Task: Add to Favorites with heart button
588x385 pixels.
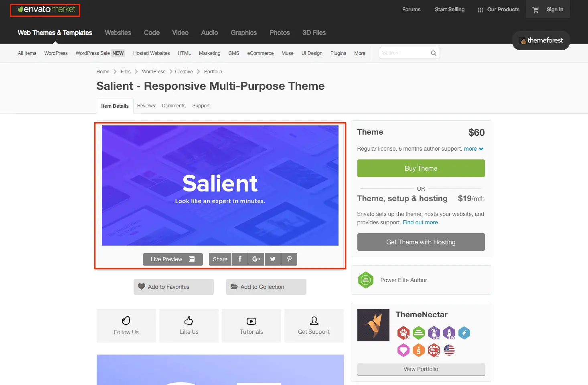Action: click(174, 287)
